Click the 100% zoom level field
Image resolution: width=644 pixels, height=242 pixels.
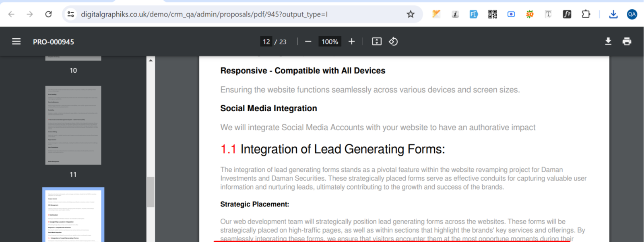(330, 42)
